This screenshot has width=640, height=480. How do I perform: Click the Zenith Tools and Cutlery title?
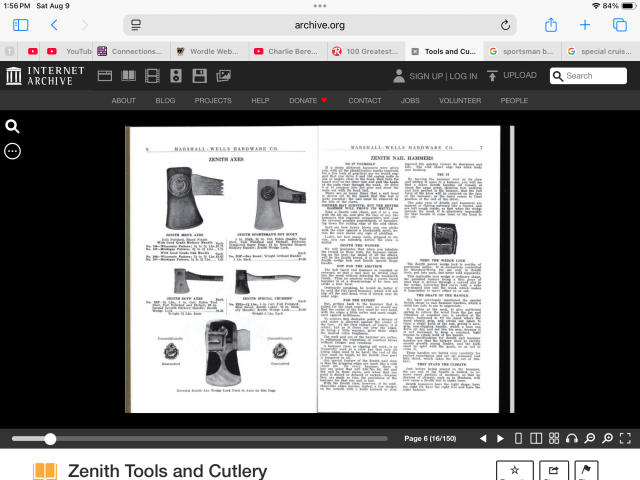[167, 471]
